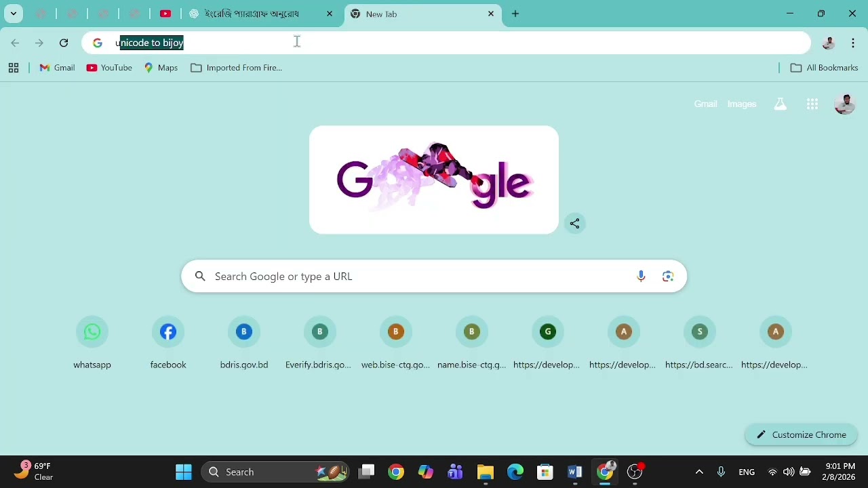Click the taskbar Search box

[276, 472]
